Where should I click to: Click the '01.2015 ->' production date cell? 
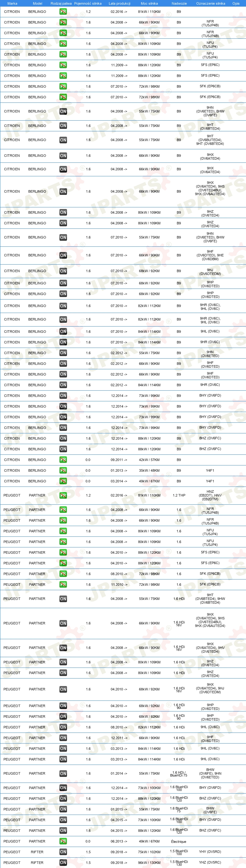click(119, 809)
